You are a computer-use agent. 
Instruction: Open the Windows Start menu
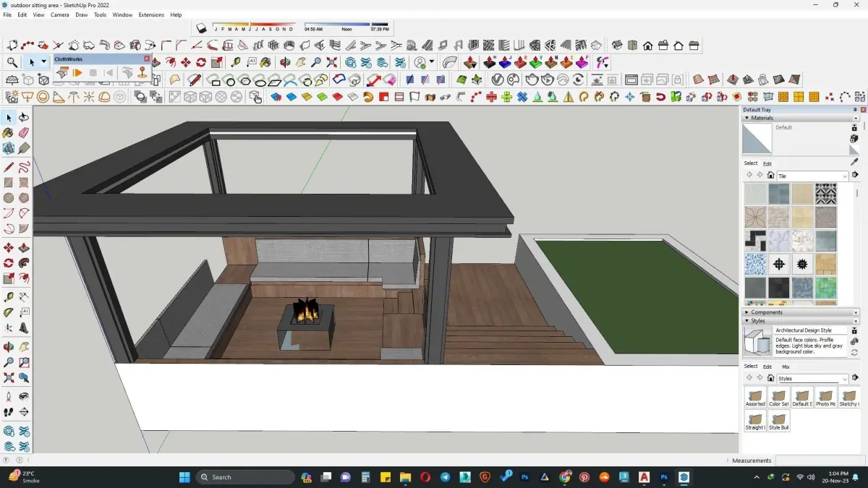[x=184, y=477]
